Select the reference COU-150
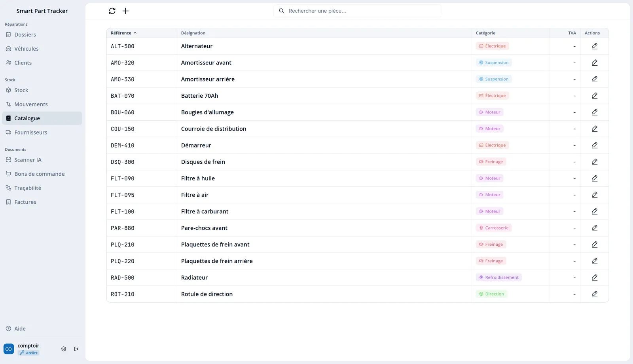This screenshot has width=633, height=364. pos(123,129)
